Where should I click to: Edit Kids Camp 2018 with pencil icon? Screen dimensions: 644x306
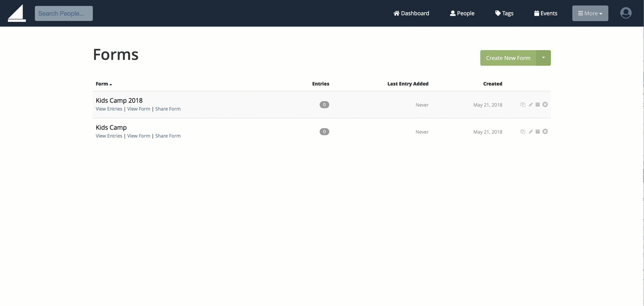(x=530, y=104)
